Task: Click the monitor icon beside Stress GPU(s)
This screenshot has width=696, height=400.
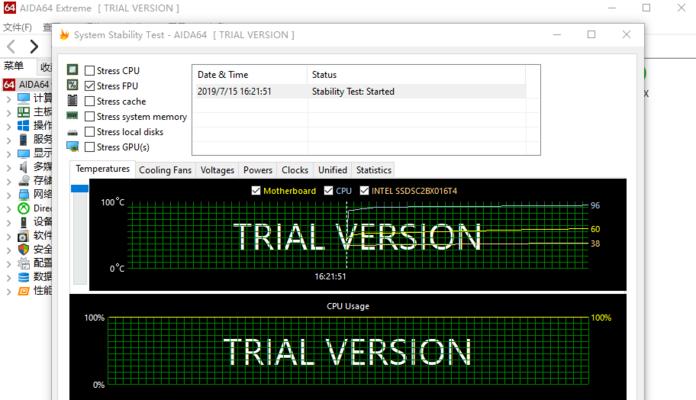Action: [x=72, y=147]
